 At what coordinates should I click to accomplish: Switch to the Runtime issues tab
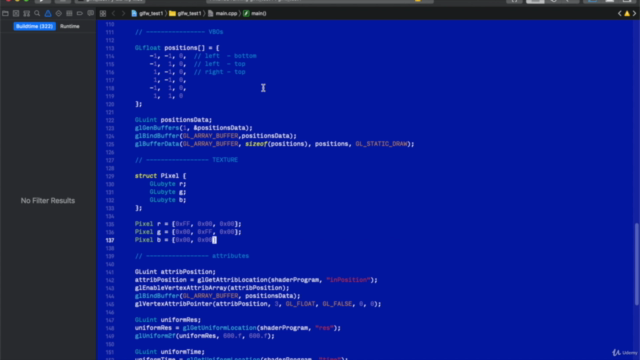coord(70,26)
